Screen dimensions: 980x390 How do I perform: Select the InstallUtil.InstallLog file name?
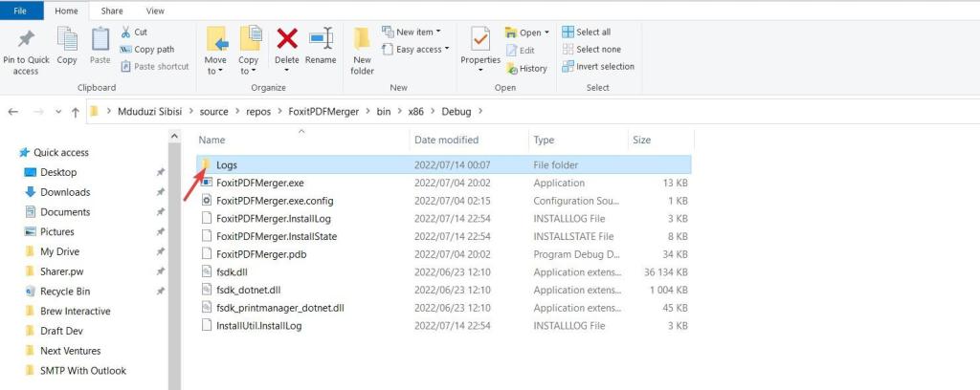258,326
